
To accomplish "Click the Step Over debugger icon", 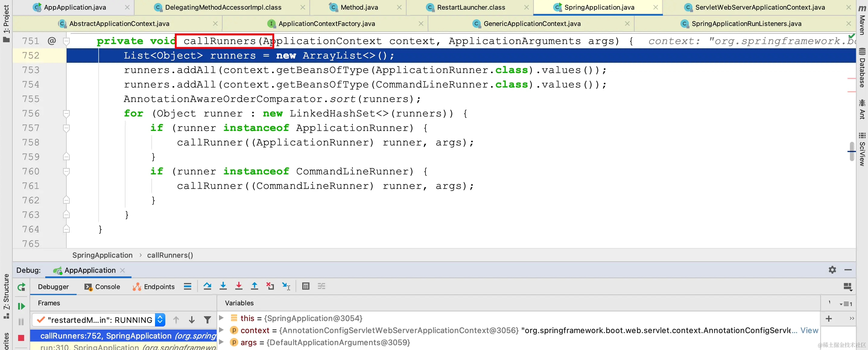I will [x=207, y=286].
